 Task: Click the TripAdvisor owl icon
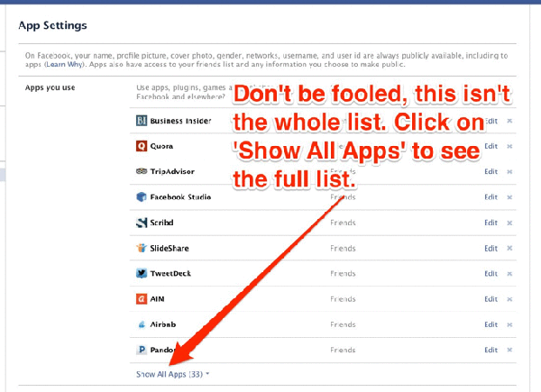142,171
